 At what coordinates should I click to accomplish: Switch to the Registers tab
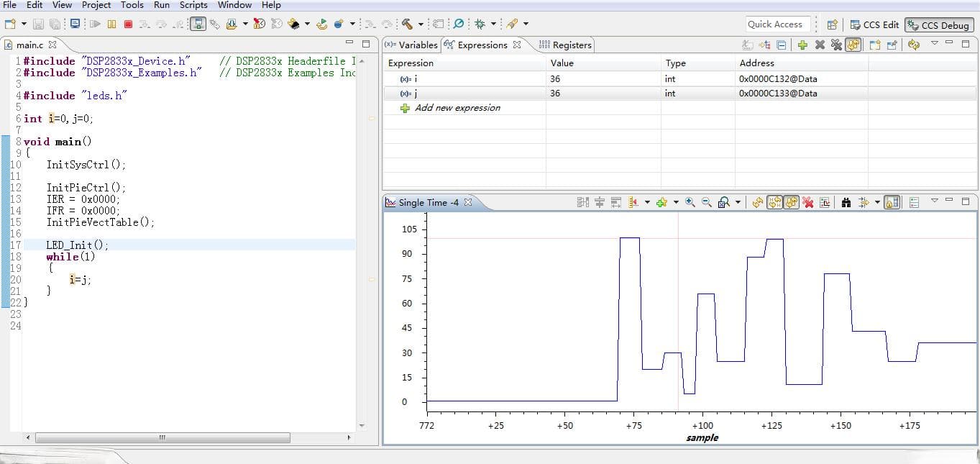click(565, 45)
